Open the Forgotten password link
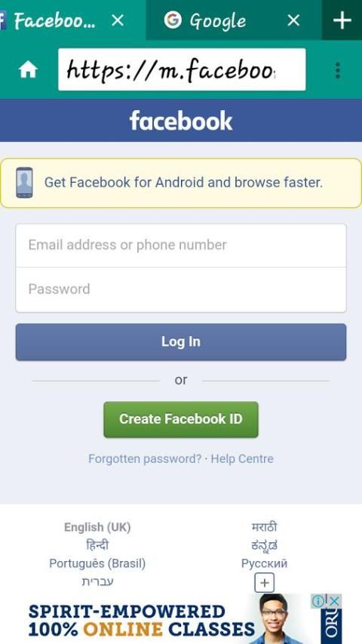The image size is (362, 644). [145, 458]
